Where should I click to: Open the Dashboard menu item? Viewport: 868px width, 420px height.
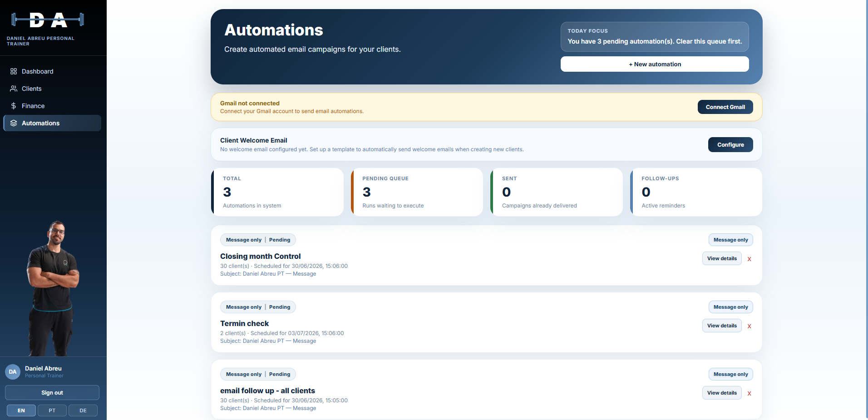52,71
